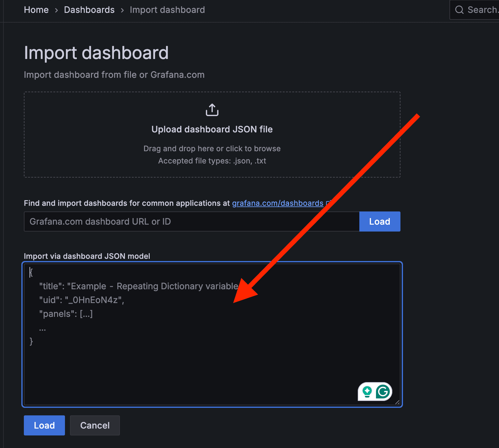This screenshot has height=448, width=499.
Task: Click the upload arrow icon
Action: 212,110
